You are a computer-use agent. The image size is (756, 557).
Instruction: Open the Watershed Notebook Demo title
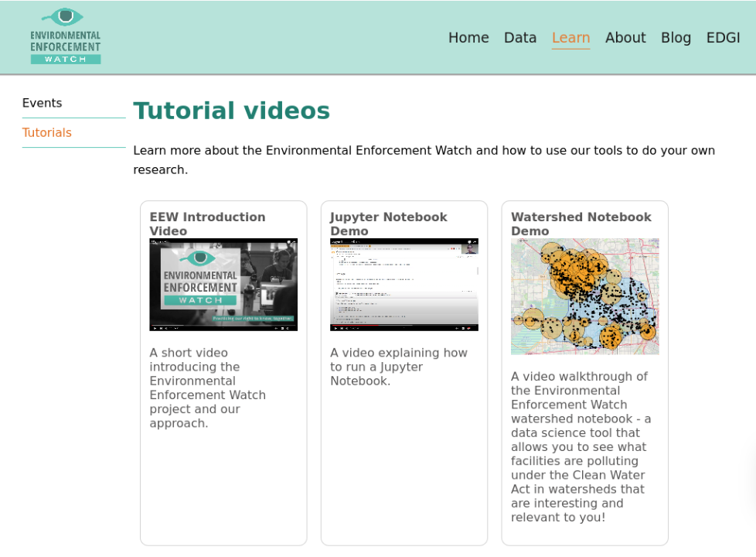click(x=581, y=224)
